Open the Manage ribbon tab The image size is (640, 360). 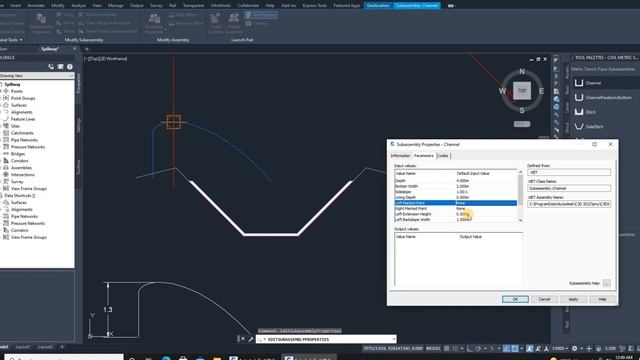116,6
